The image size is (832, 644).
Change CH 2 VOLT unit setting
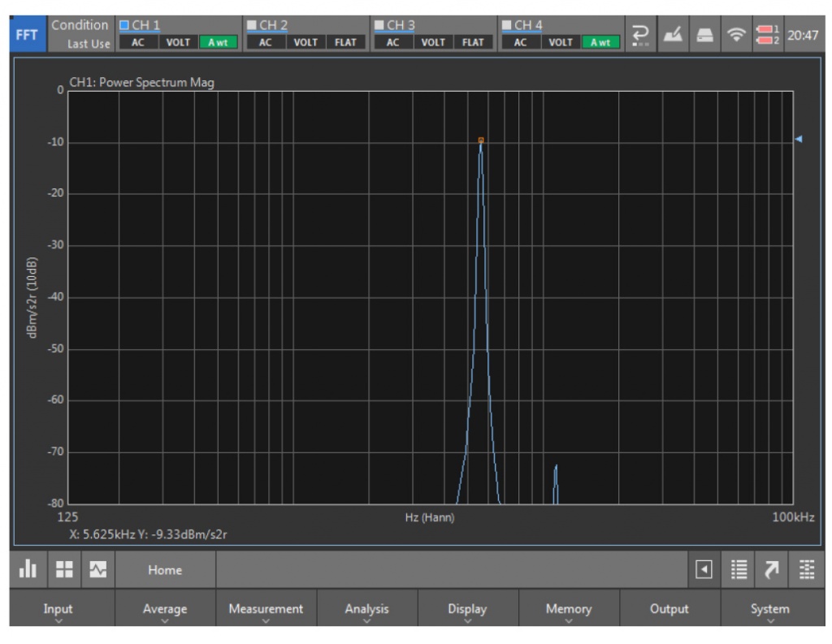coord(305,42)
